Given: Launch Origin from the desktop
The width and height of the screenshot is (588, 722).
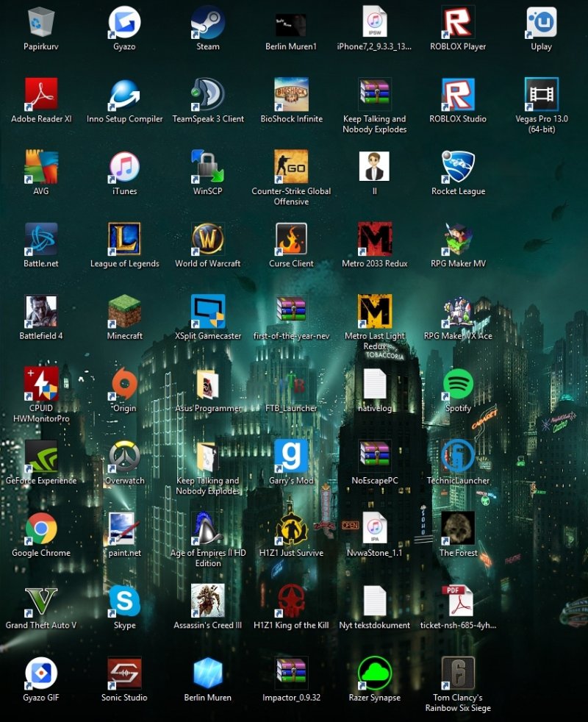Looking at the screenshot, I should [124, 384].
